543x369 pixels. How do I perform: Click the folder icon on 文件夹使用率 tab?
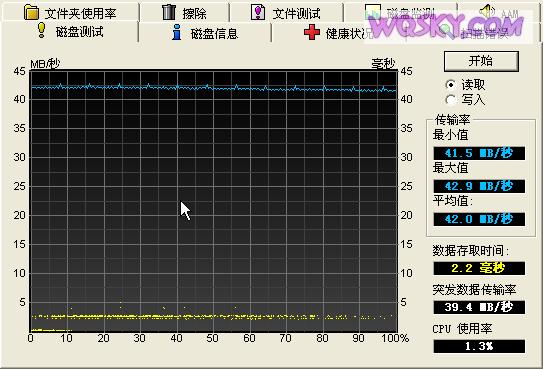point(32,12)
